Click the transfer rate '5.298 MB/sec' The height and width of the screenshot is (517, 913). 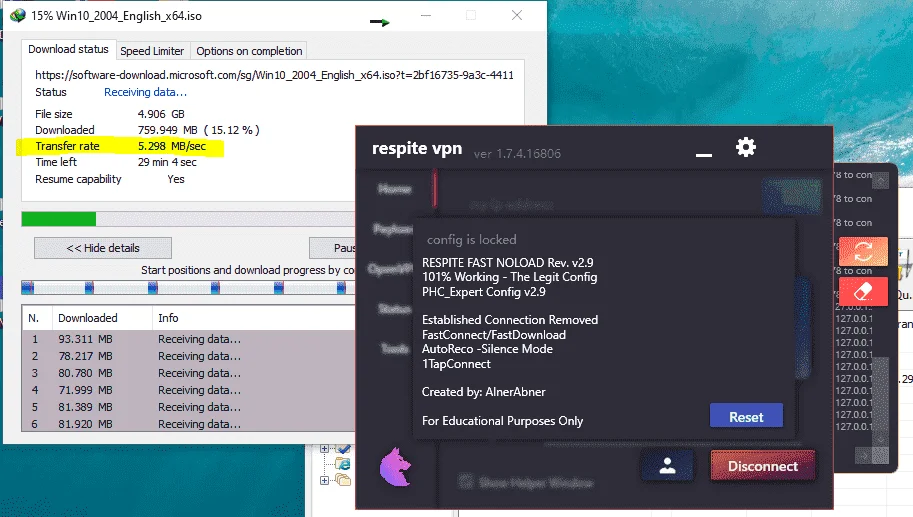coord(172,146)
